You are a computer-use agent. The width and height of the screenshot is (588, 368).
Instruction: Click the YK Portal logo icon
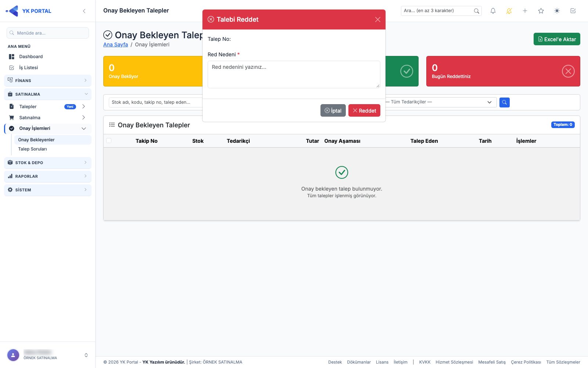tap(12, 11)
